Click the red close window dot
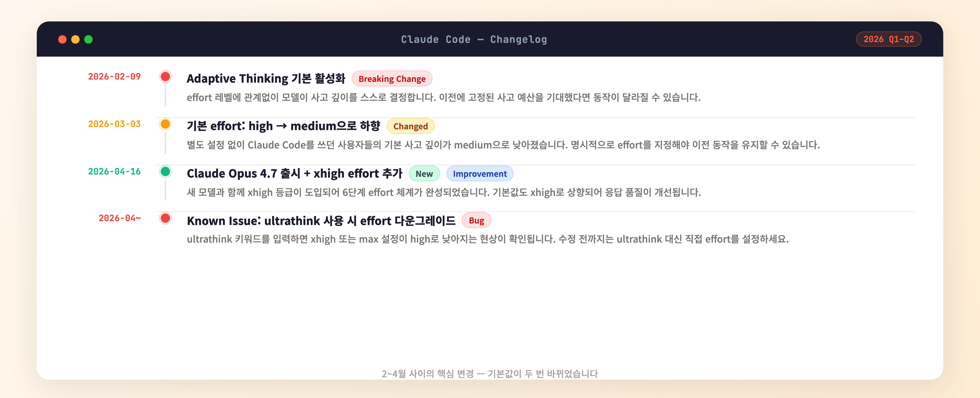The image size is (980, 398). (62, 40)
